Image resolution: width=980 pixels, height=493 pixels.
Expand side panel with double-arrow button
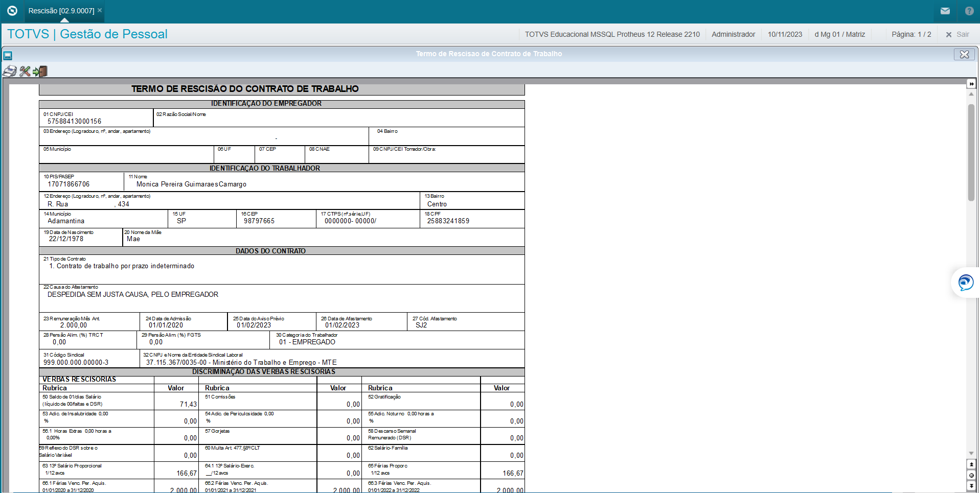[971, 84]
